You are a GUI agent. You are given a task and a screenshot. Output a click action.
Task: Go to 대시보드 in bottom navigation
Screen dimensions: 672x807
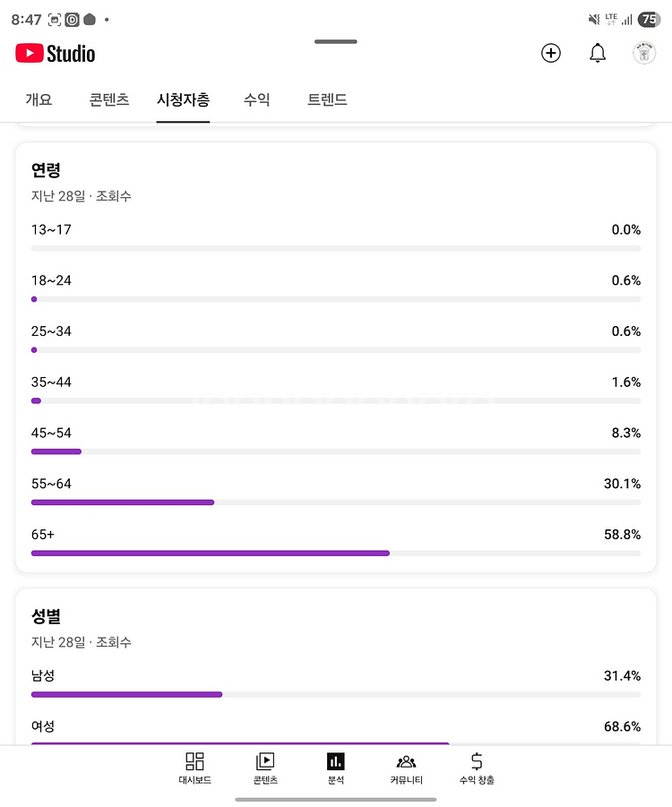pos(194,768)
